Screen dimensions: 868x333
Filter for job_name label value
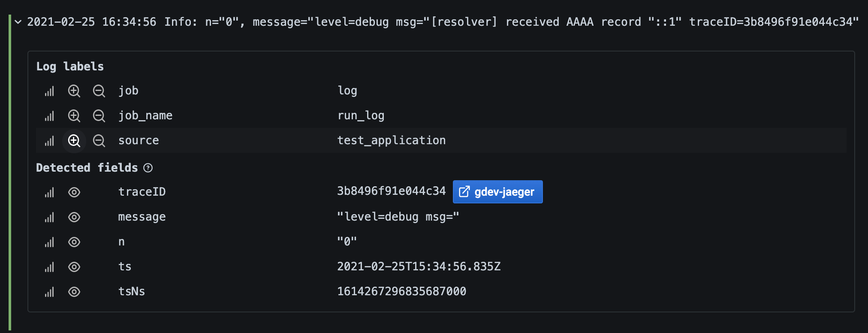tap(74, 116)
